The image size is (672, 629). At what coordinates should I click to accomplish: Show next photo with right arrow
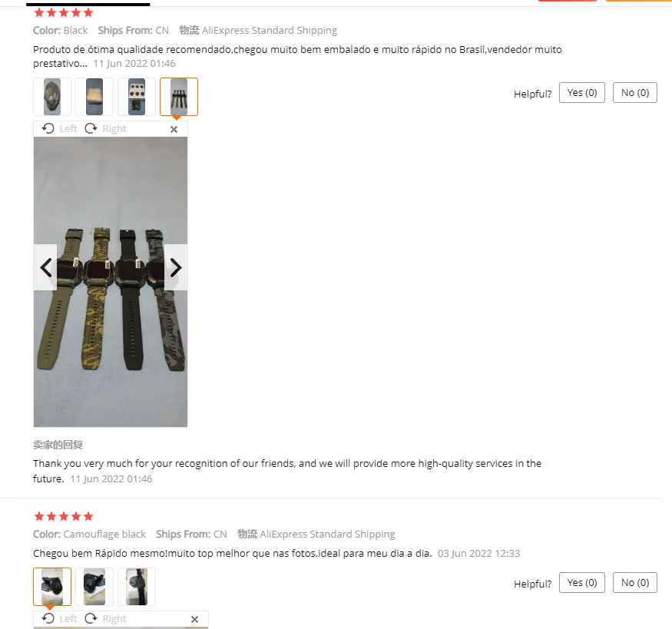click(176, 267)
